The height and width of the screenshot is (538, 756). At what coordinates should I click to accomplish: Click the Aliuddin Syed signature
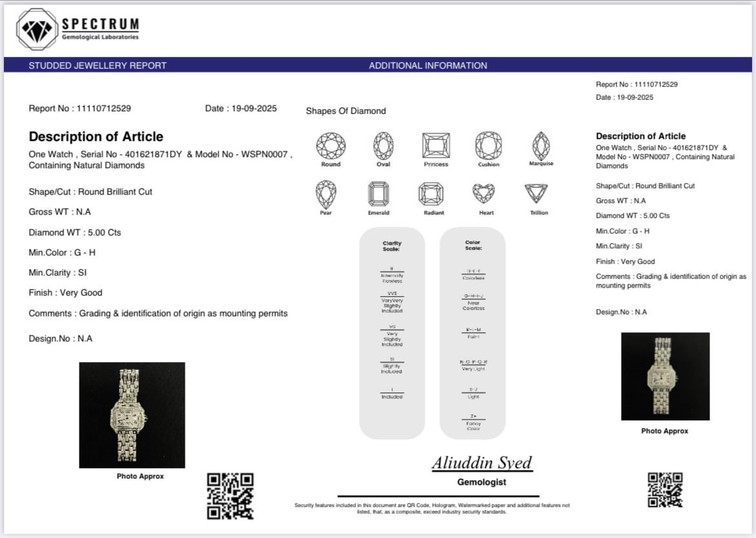481,463
